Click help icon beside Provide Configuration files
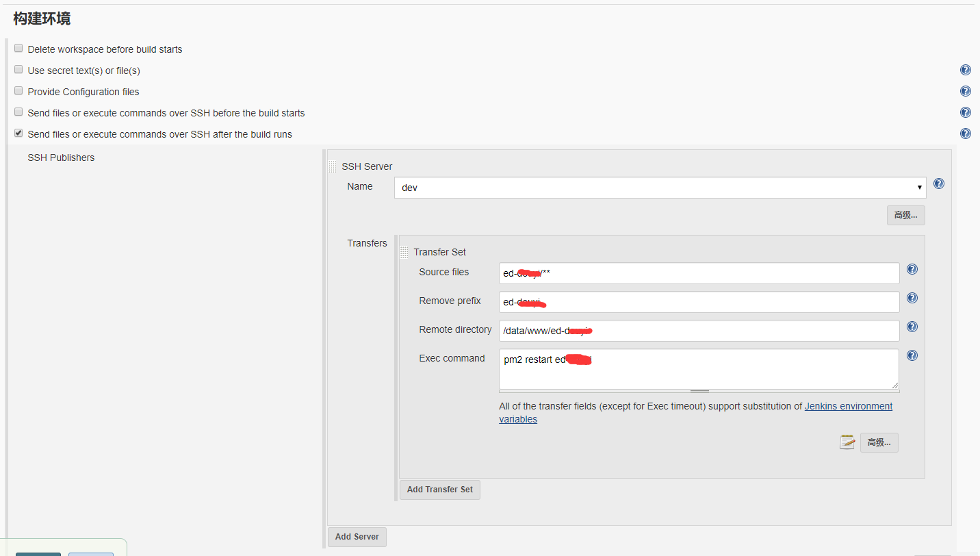980x556 pixels. click(x=965, y=90)
